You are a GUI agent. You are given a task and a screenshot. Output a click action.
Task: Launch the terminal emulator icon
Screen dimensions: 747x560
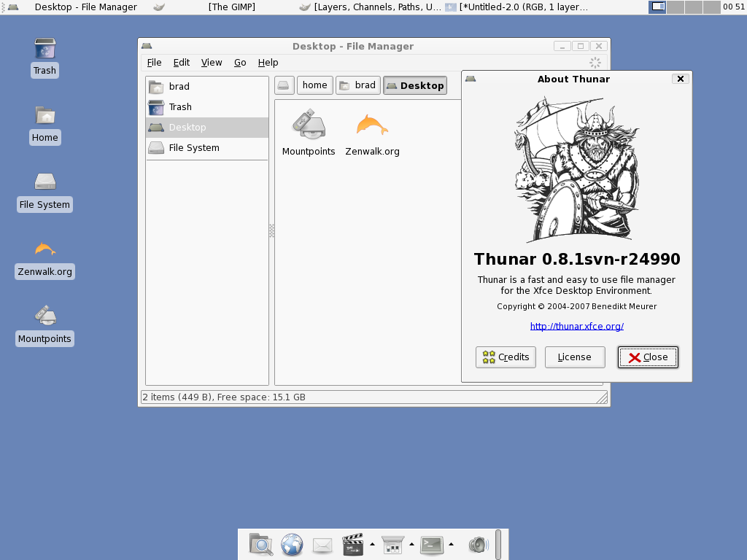point(432,545)
